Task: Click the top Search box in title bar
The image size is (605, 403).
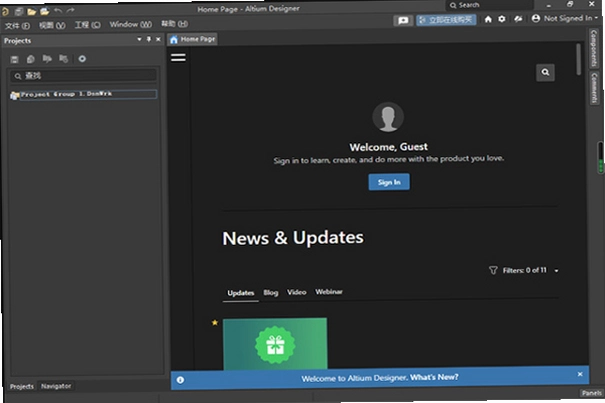Action: 490,5
